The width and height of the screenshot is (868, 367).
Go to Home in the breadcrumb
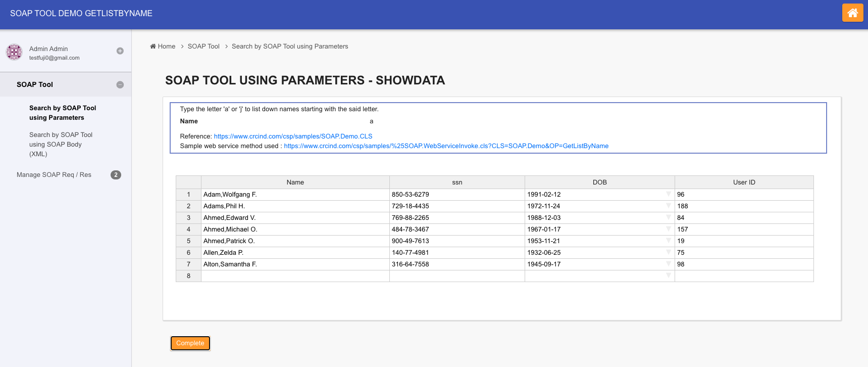pyautogui.click(x=163, y=47)
